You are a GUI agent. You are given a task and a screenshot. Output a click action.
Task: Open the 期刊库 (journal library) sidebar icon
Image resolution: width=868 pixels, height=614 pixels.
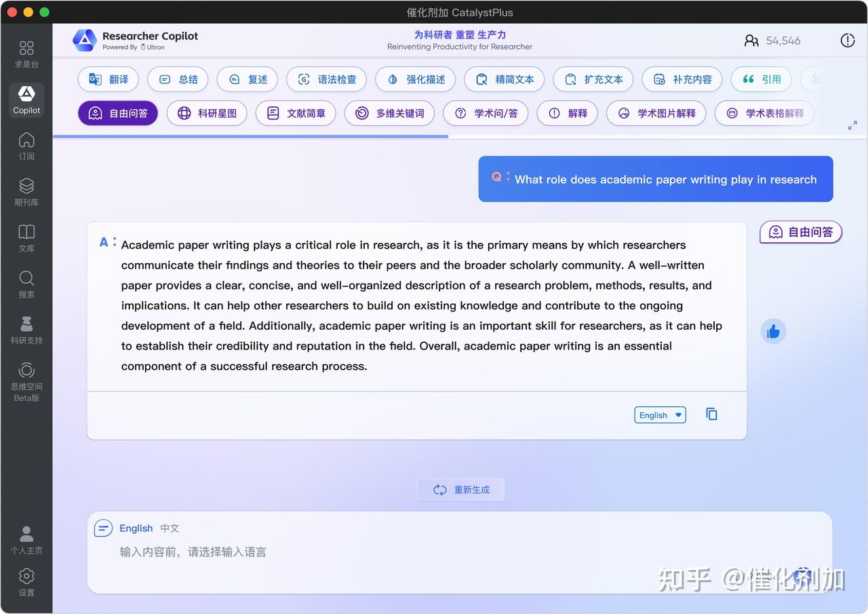point(26,191)
